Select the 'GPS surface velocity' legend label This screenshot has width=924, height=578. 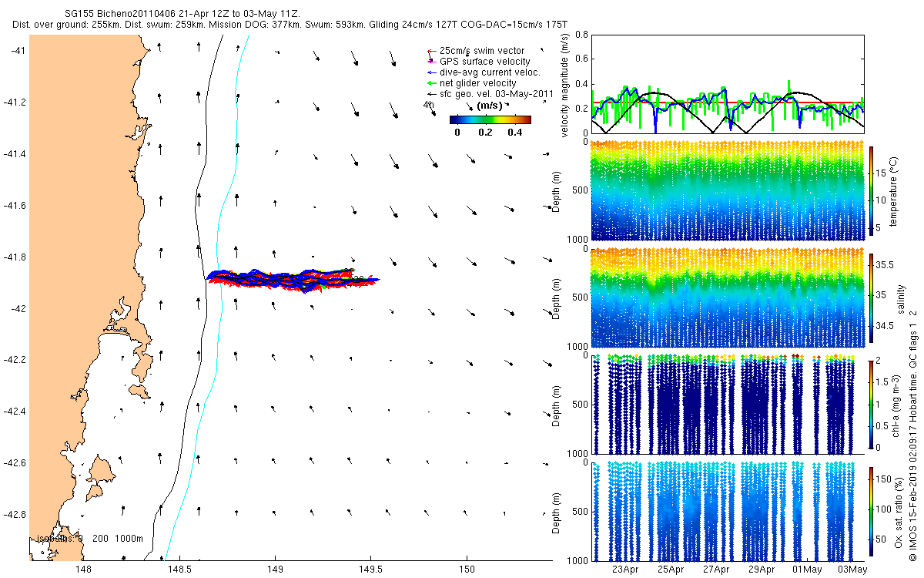coord(485,62)
